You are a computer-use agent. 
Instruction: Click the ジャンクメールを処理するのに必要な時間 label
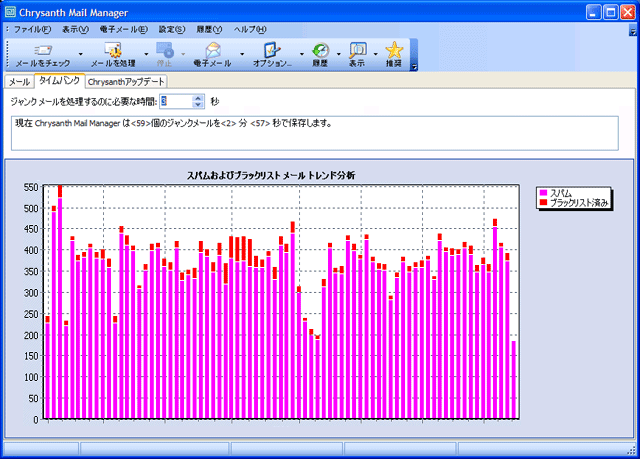click(83, 102)
